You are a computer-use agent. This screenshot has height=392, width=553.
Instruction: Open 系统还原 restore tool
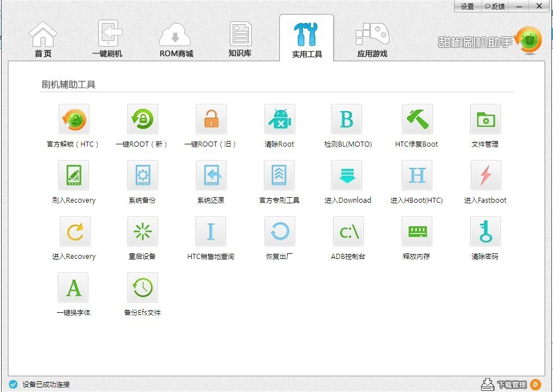pos(211,175)
